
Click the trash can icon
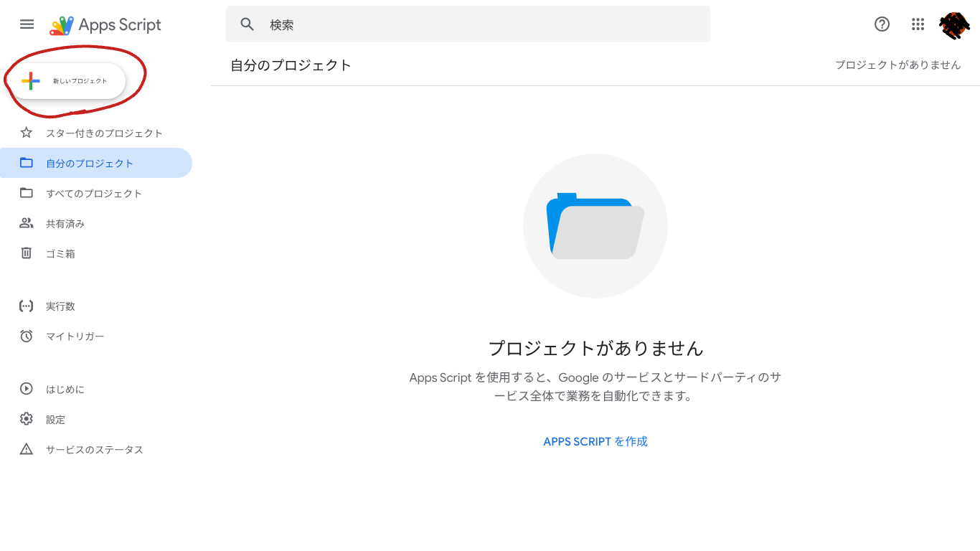click(x=27, y=253)
